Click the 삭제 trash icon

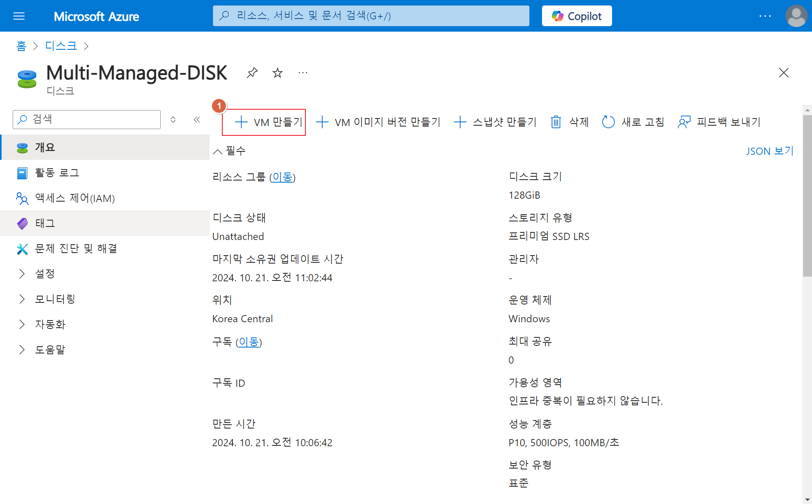556,122
